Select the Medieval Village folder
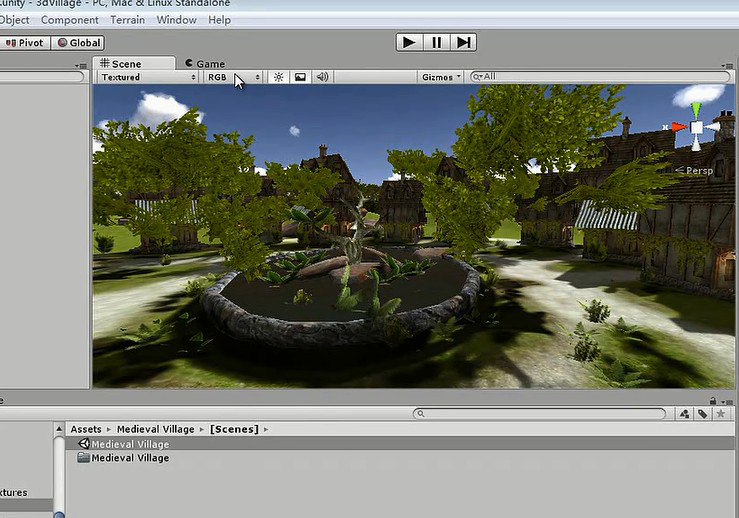The width and height of the screenshot is (739, 518). tap(400, 457)
